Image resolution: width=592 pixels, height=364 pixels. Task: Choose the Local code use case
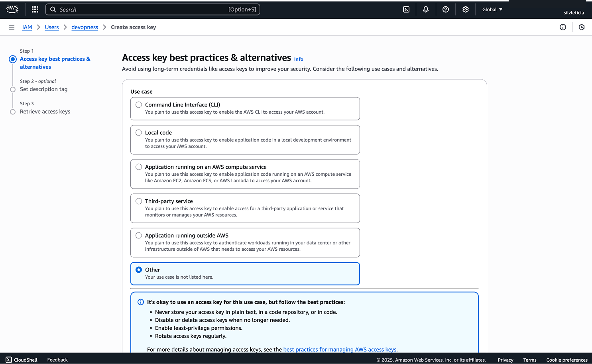[139, 133]
